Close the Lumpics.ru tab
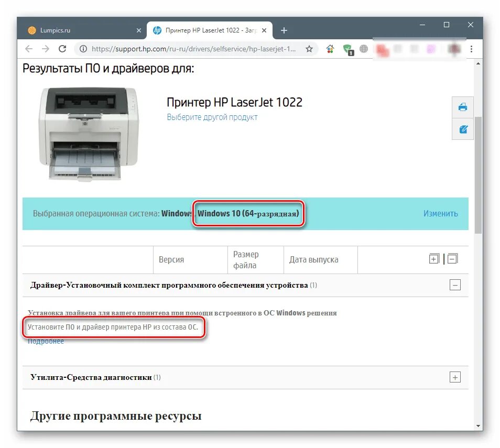500x448 pixels. [139, 30]
